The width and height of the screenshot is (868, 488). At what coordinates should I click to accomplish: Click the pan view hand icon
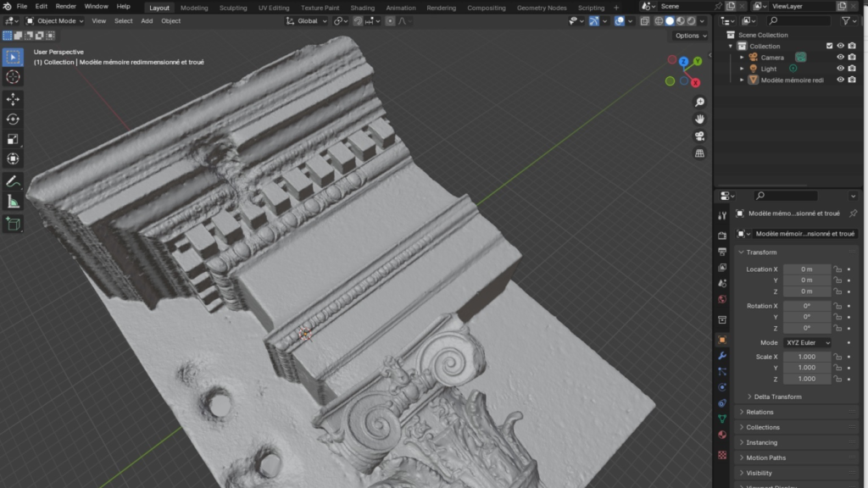coord(699,119)
